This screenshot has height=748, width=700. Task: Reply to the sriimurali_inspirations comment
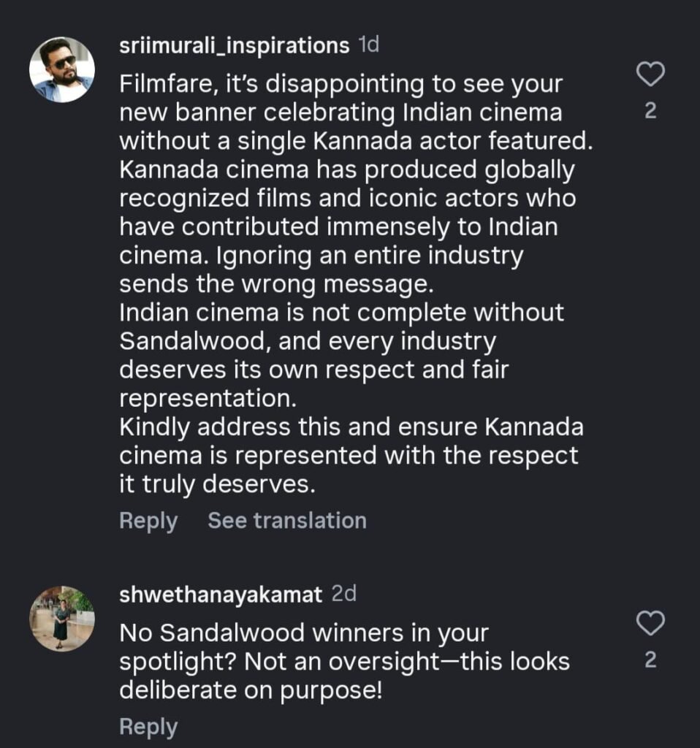coord(148,521)
